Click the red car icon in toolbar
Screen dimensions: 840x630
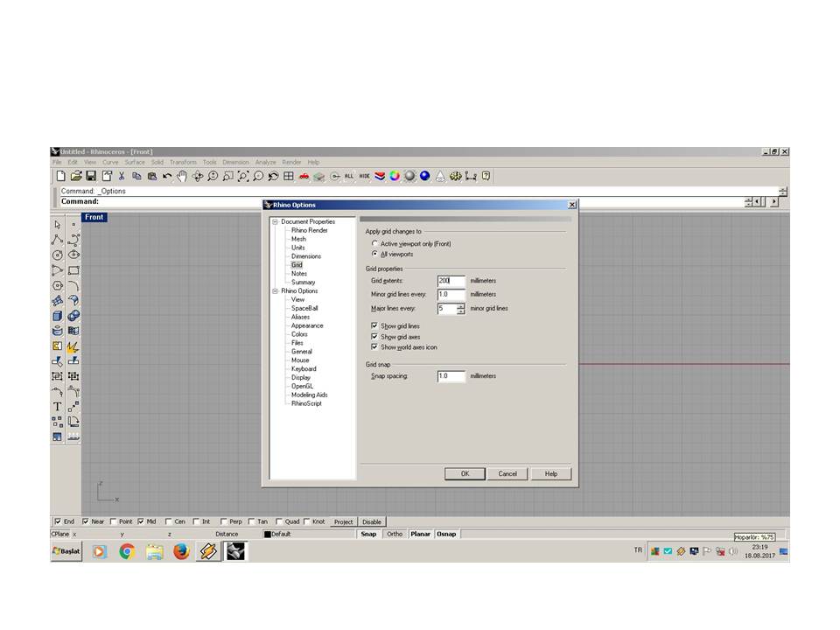304,176
